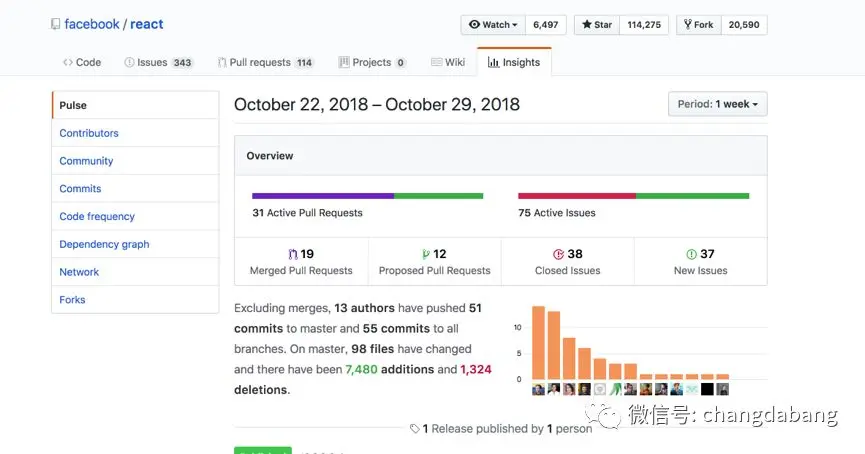The image size is (865, 454).
Task: Click the purple merged pull requests bar
Action: (323, 196)
